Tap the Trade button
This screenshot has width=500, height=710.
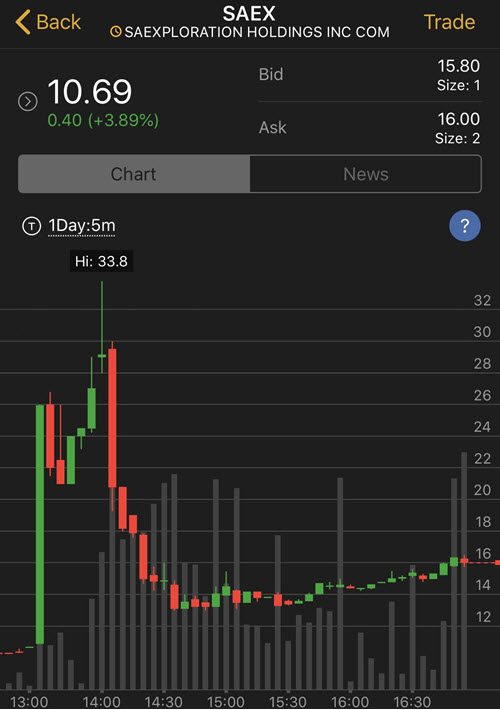click(449, 22)
